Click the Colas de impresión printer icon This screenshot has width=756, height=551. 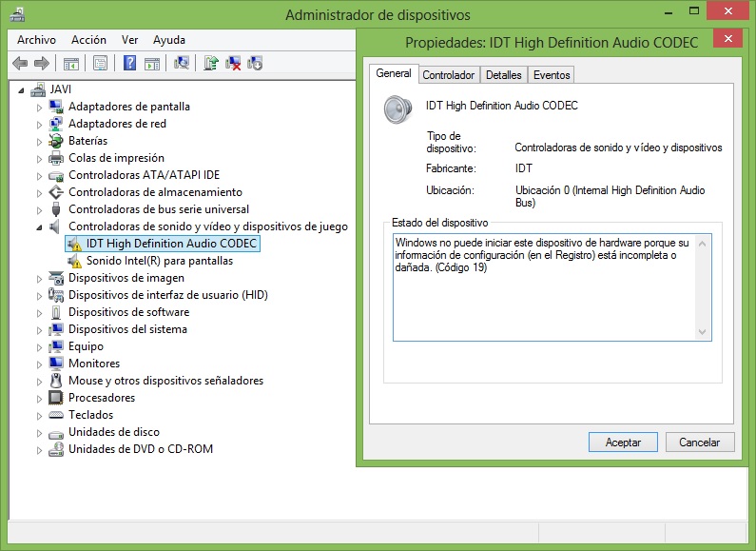[56, 158]
